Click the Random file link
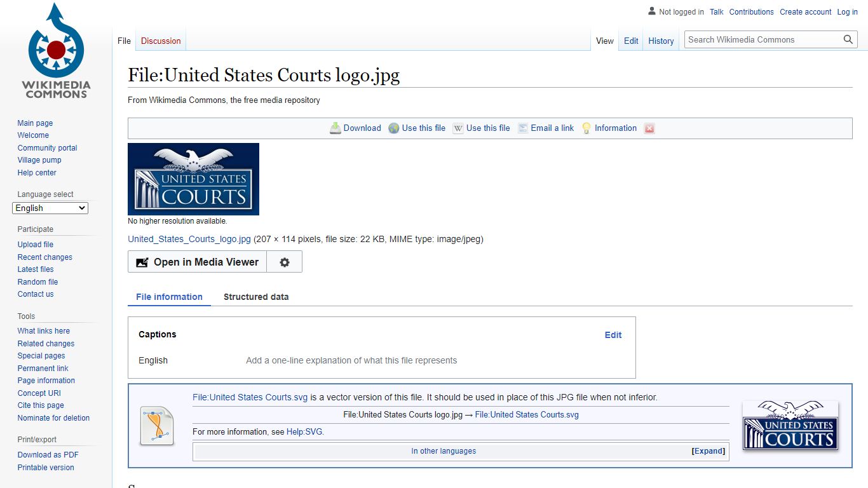The image size is (868, 488). click(37, 282)
